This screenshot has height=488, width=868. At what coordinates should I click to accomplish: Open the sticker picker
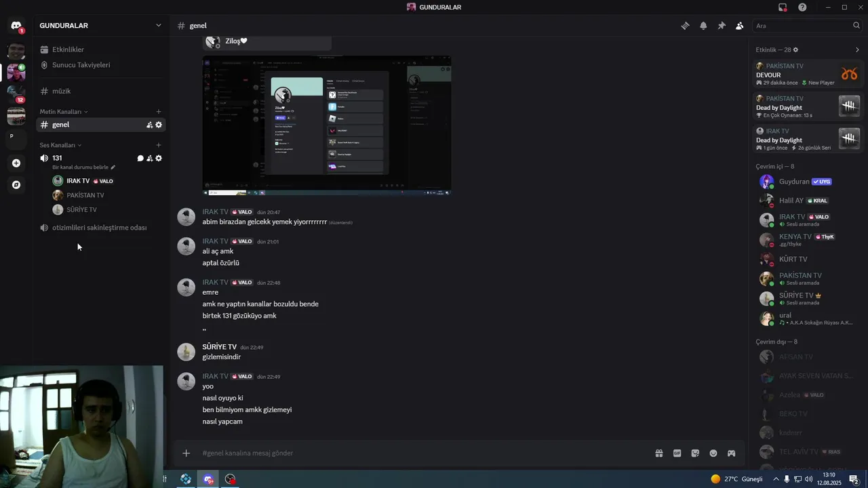(x=695, y=453)
